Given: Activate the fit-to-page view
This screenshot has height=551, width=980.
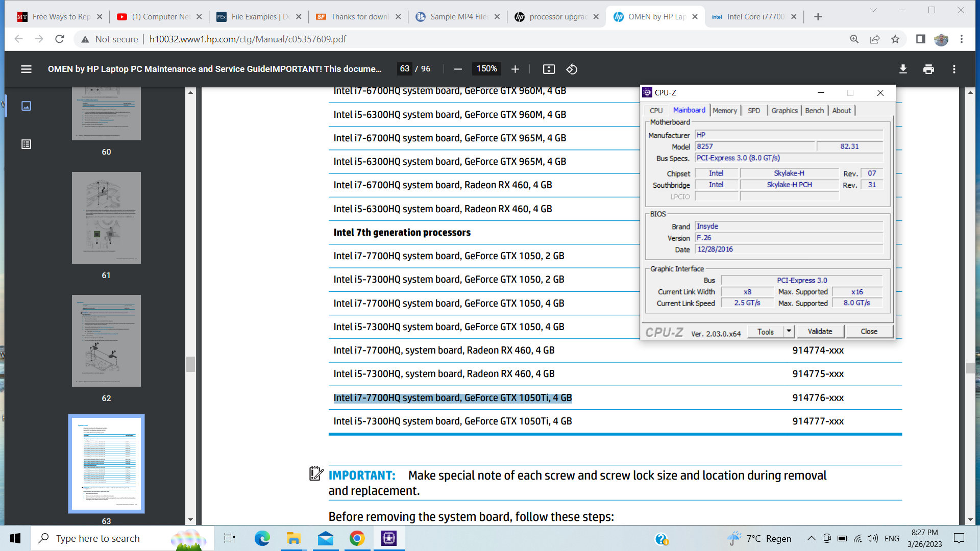Looking at the screenshot, I should 549,69.
